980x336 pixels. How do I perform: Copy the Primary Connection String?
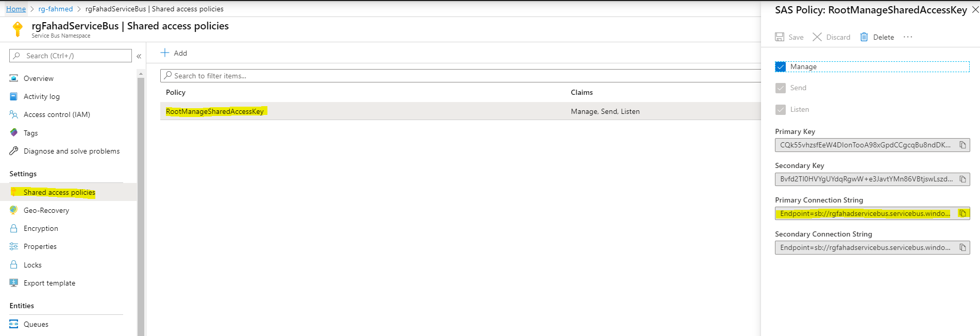tap(962, 213)
